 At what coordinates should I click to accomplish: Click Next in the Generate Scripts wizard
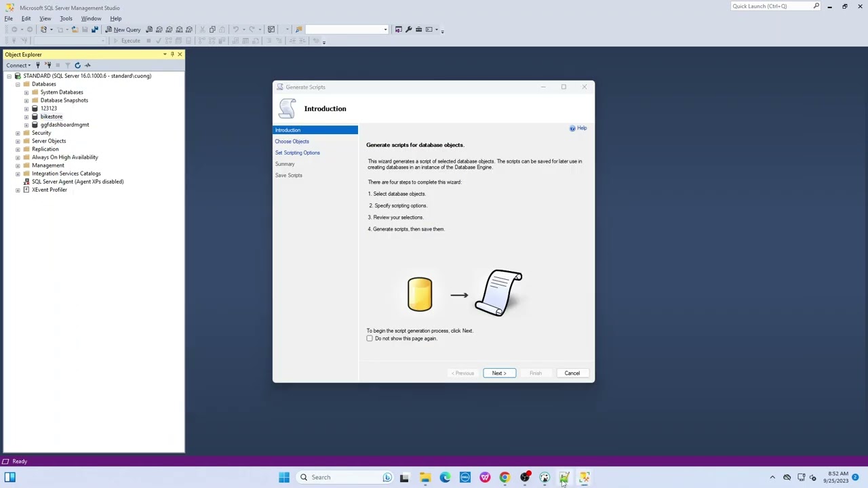pyautogui.click(x=499, y=373)
